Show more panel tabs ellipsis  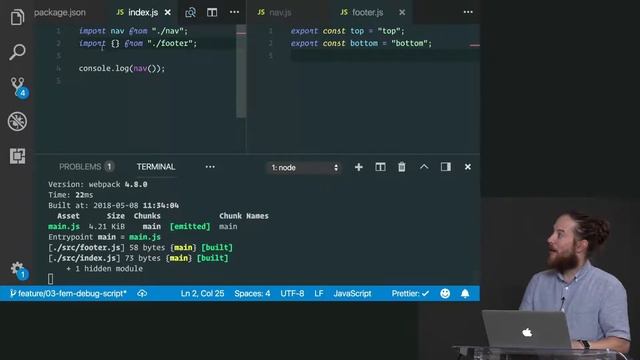(210, 167)
